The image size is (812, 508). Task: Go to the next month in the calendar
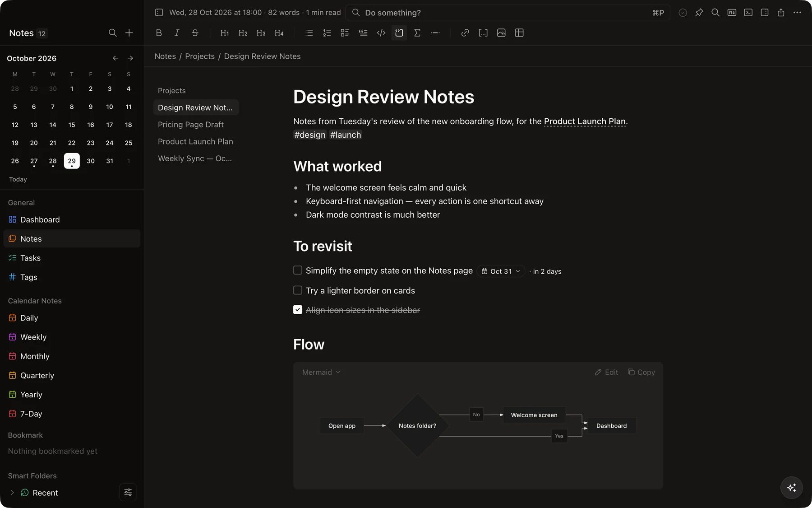tap(130, 58)
